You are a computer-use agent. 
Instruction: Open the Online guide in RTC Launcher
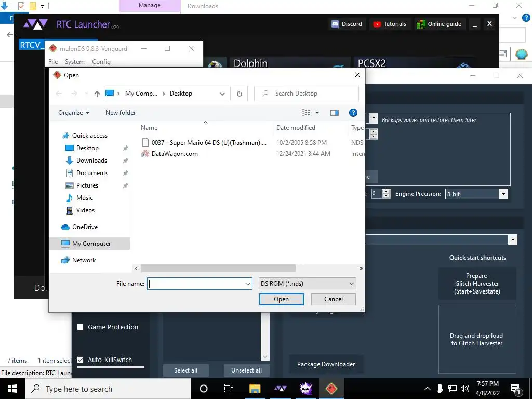tap(440, 24)
